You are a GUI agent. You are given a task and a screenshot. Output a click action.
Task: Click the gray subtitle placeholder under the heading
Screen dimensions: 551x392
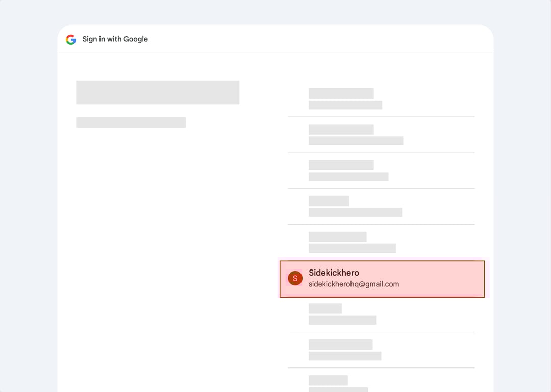[x=131, y=122]
